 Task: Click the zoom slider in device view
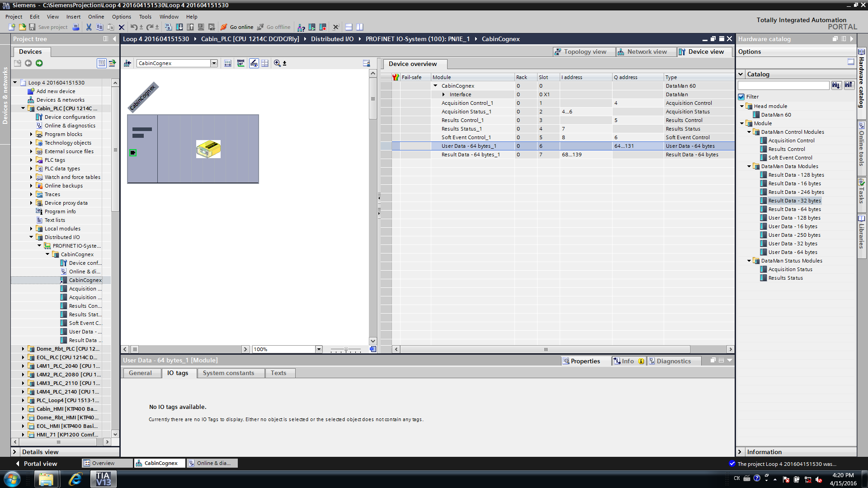coord(346,349)
